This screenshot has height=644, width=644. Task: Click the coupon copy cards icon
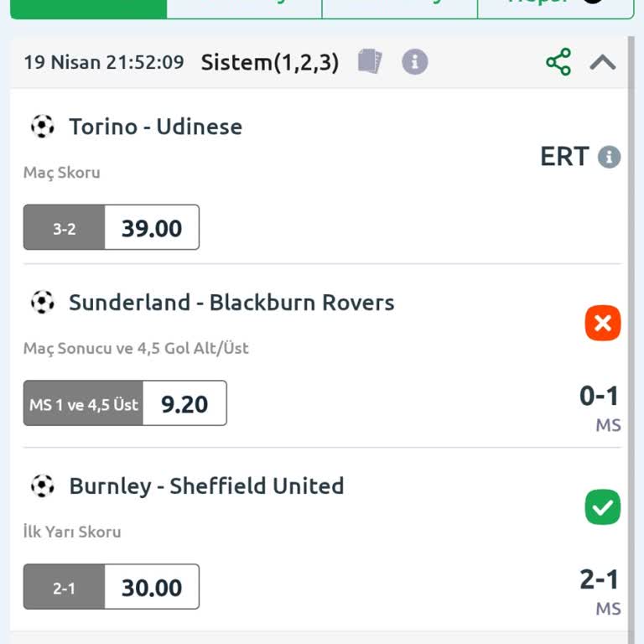tap(370, 61)
